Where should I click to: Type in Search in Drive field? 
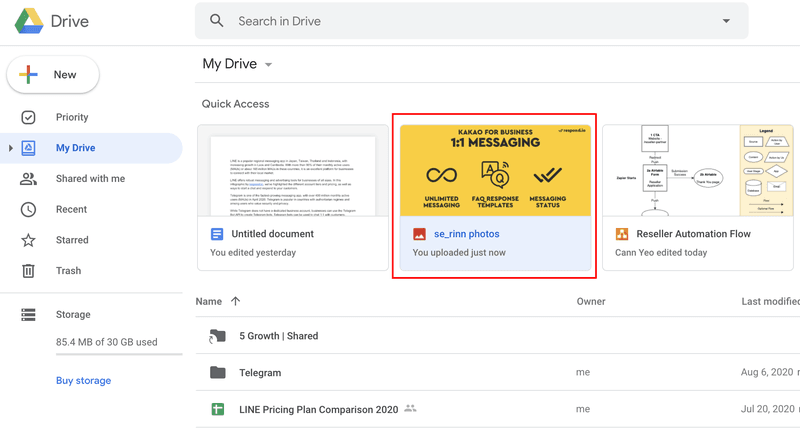click(471, 21)
